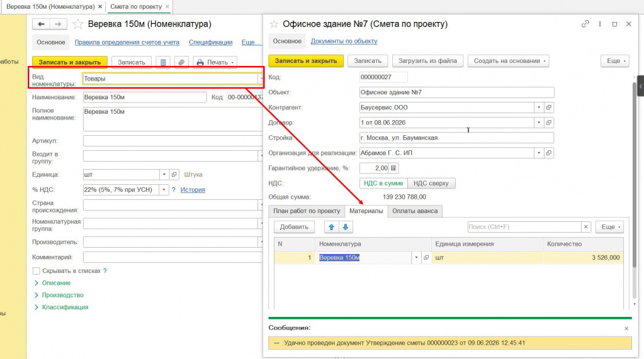Click Записать in Номенклатура form

tap(132, 62)
